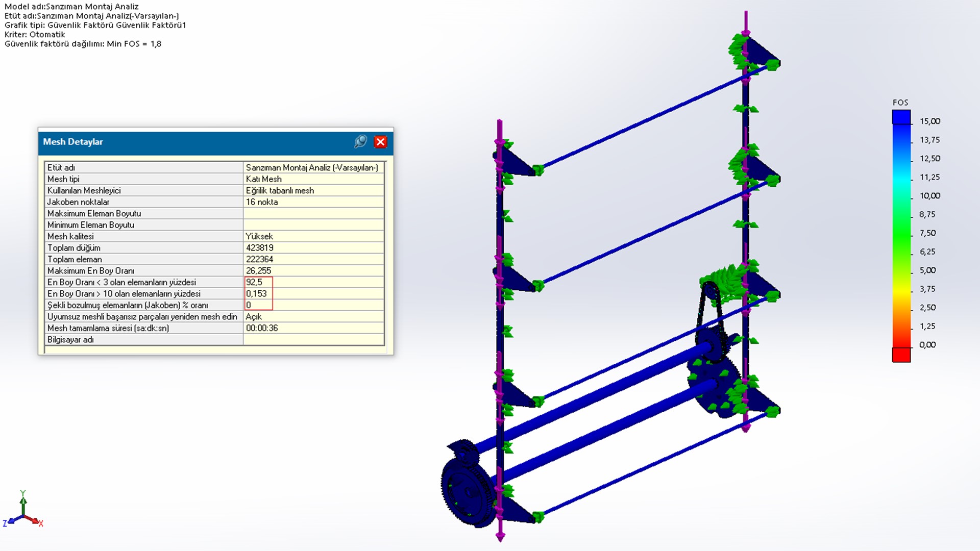Click the 'Jakoben noktalar' value 16 nokta
This screenshot has width=980, height=551.
point(262,202)
